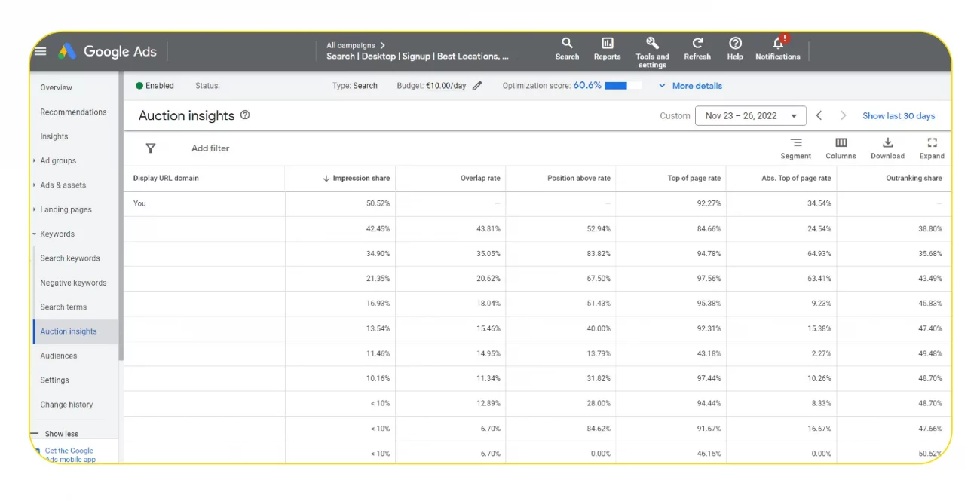Click the Auction insights help icon
Viewport: 980px width, 501px height.
(245, 115)
